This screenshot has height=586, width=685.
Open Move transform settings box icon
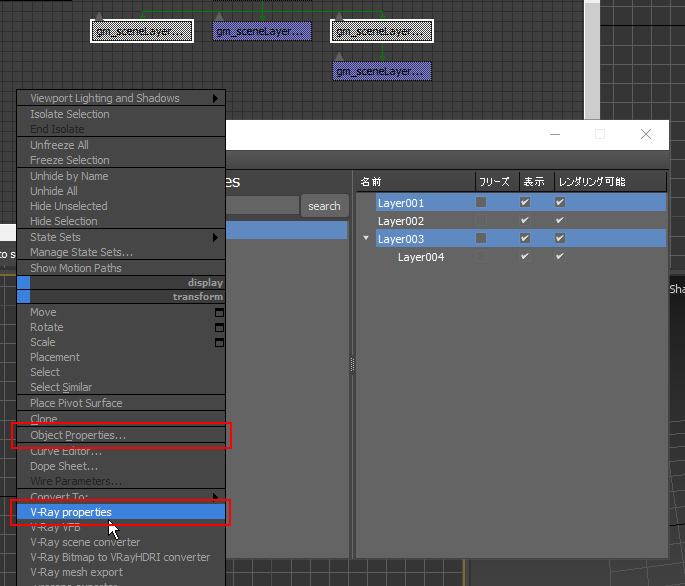(220, 312)
